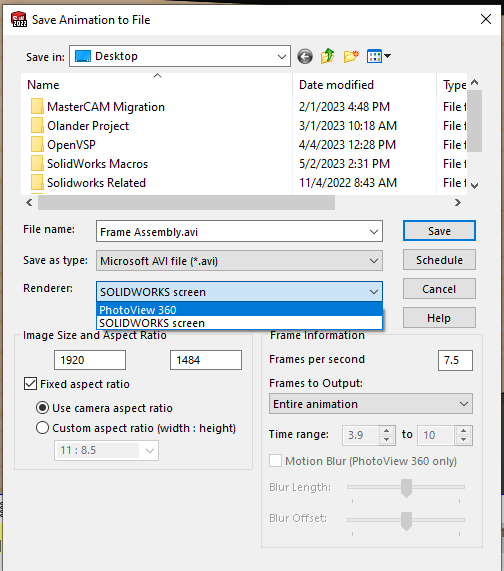Viewport: 504px width, 571px height.
Task: Click the Blur Length slider handle
Action: tap(406, 488)
